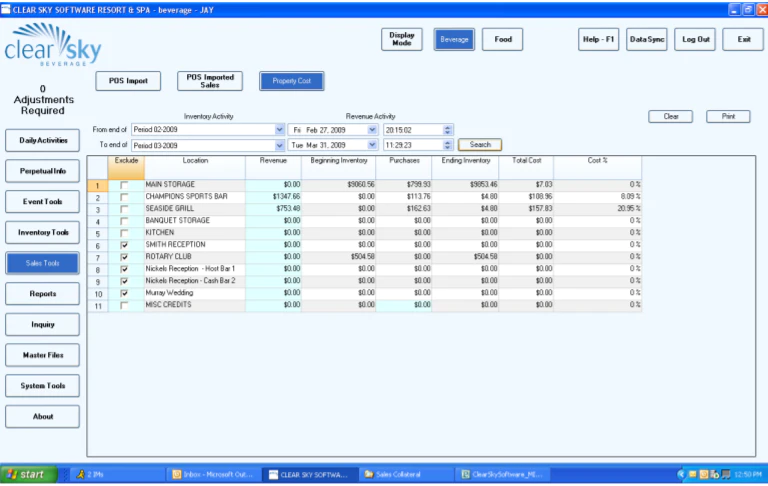Expand the To end of period dropdown

pos(279,146)
